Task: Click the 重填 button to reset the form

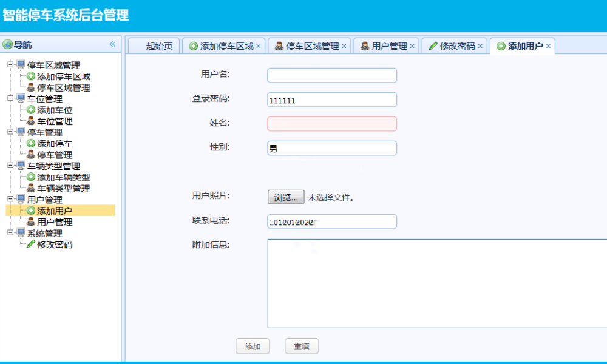Action: (302, 346)
